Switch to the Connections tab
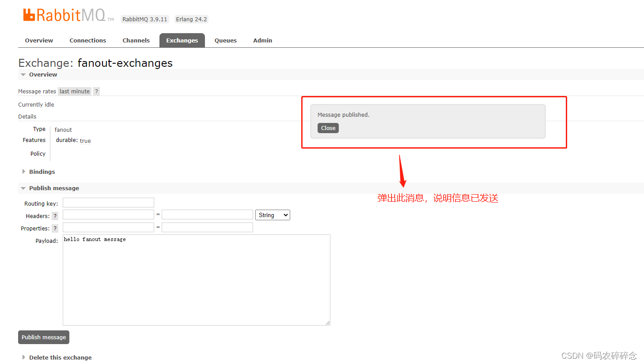 87,40
